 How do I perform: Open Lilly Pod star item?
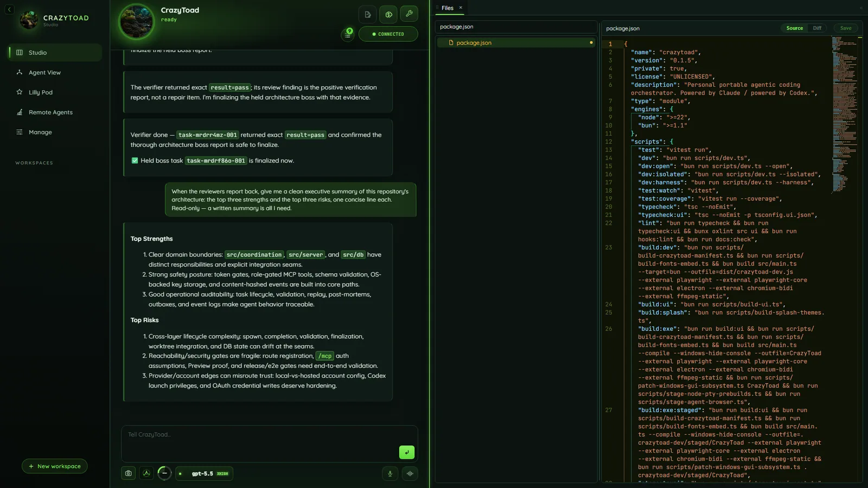41,92
